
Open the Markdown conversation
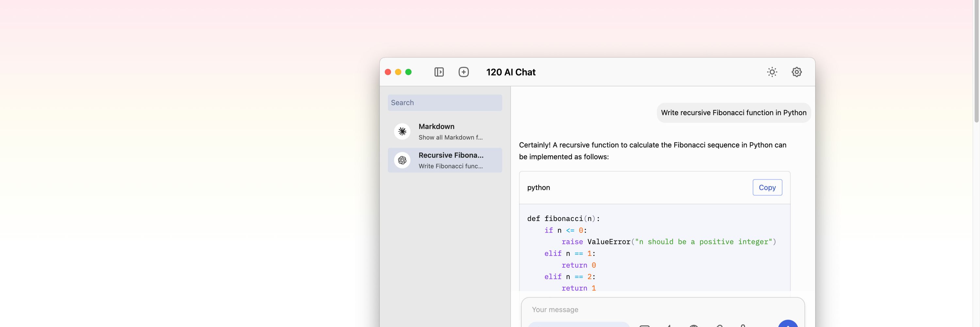pos(445,131)
